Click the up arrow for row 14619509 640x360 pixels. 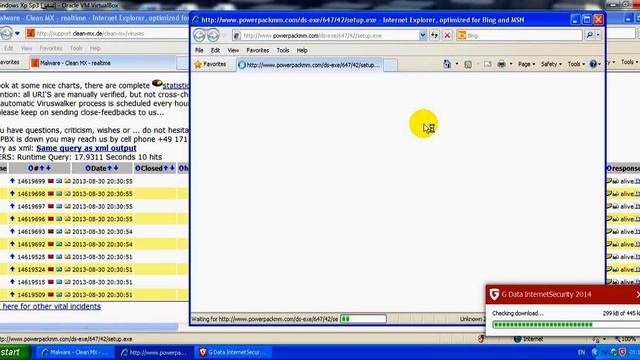(x=12, y=294)
